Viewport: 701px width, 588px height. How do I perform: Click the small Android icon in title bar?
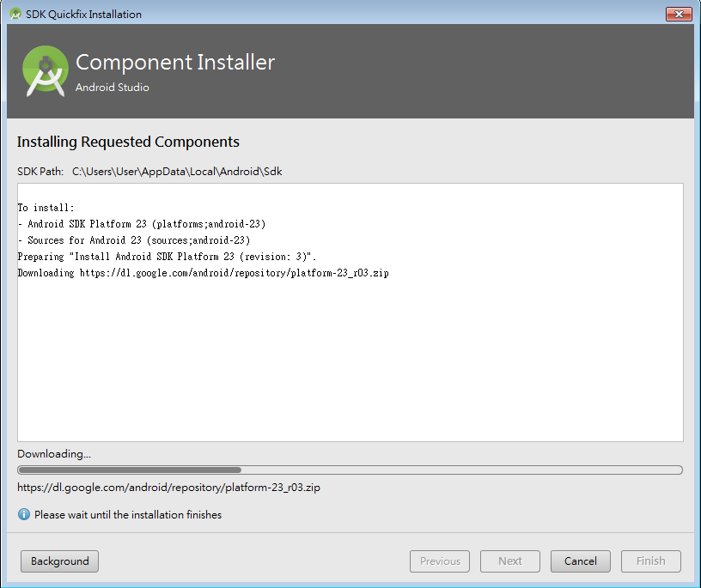[x=15, y=14]
